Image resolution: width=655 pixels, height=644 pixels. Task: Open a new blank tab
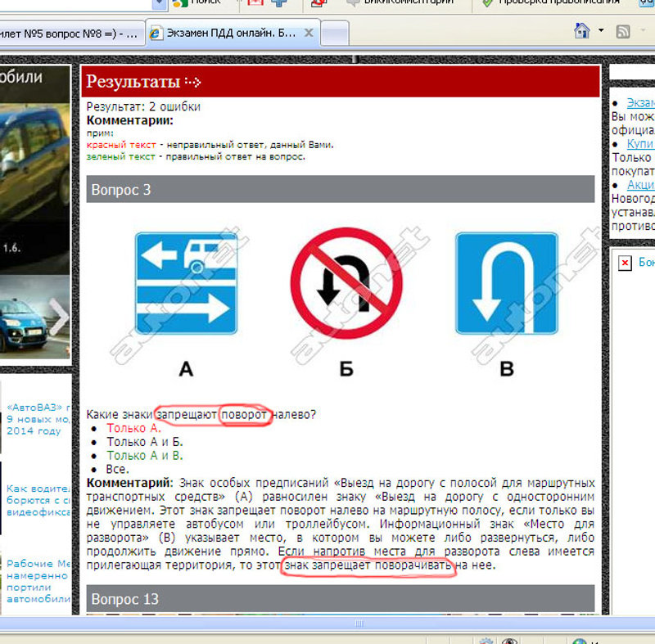click(335, 33)
